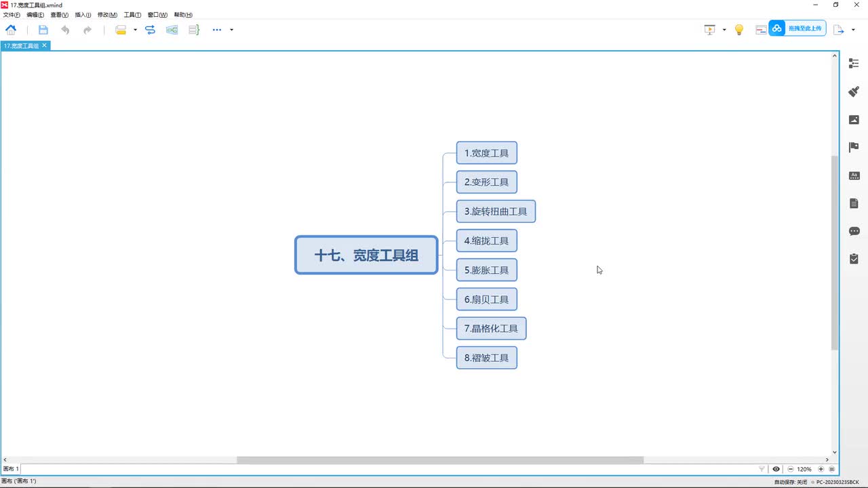Toggle the eye visibility icon
Screen dimensions: 868x488
[x=776, y=469]
